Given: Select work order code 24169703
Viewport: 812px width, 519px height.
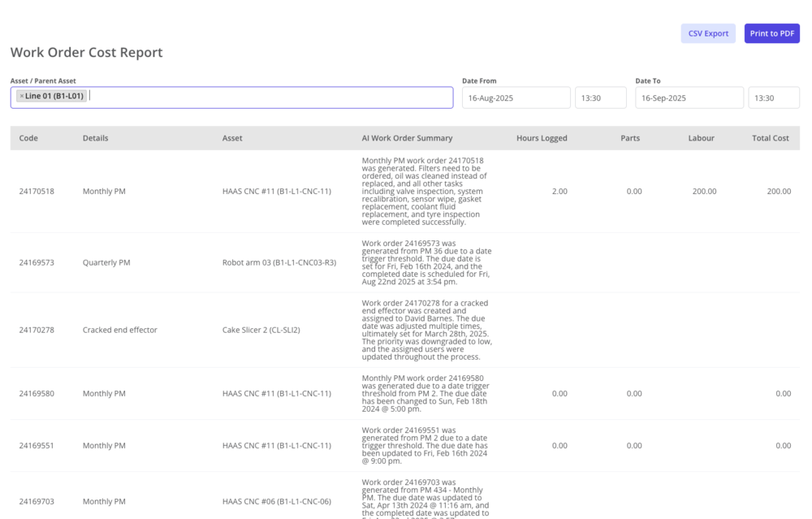Looking at the screenshot, I should [x=37, y=501].
